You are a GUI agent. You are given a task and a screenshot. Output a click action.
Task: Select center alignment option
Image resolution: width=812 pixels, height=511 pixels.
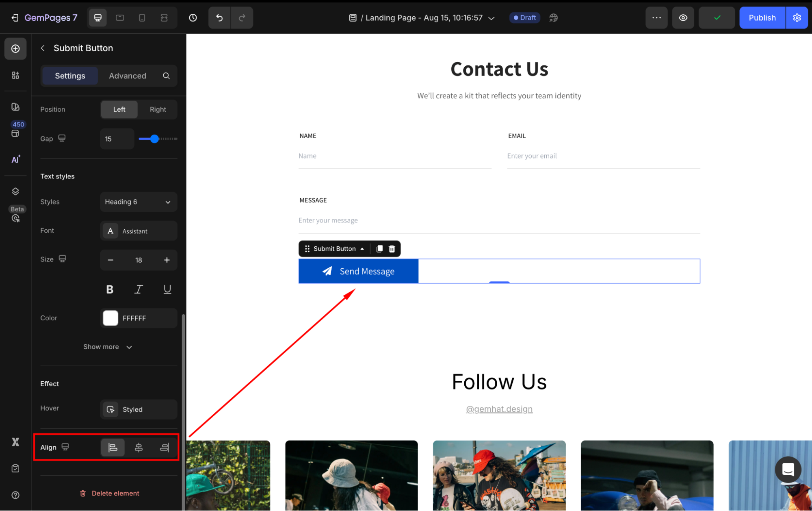pyautogui.click(x=139, y=448)
